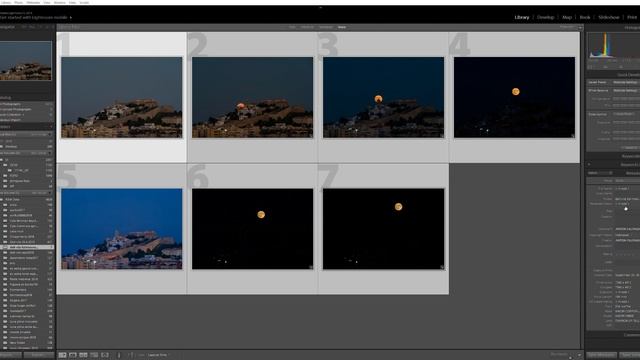Select photo 1 of hillside town
The width and height of the screenshot is (640, 360).
click(x=122, y=97)
